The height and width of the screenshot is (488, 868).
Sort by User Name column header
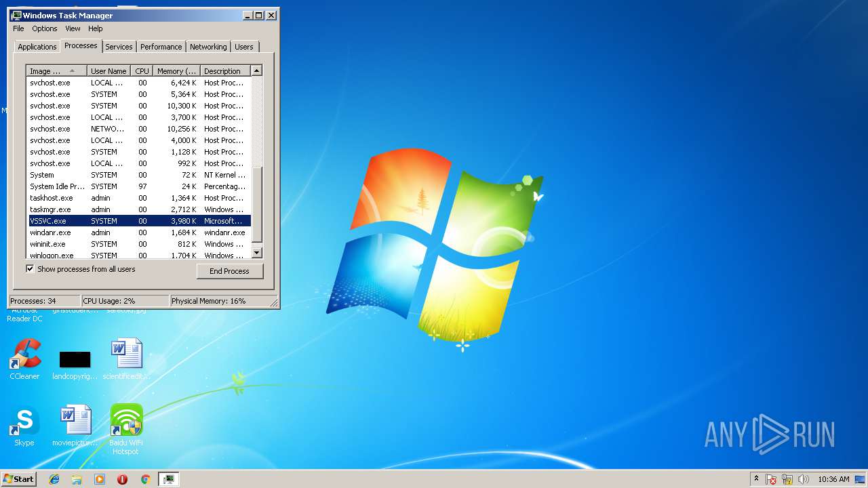(108, 70)
